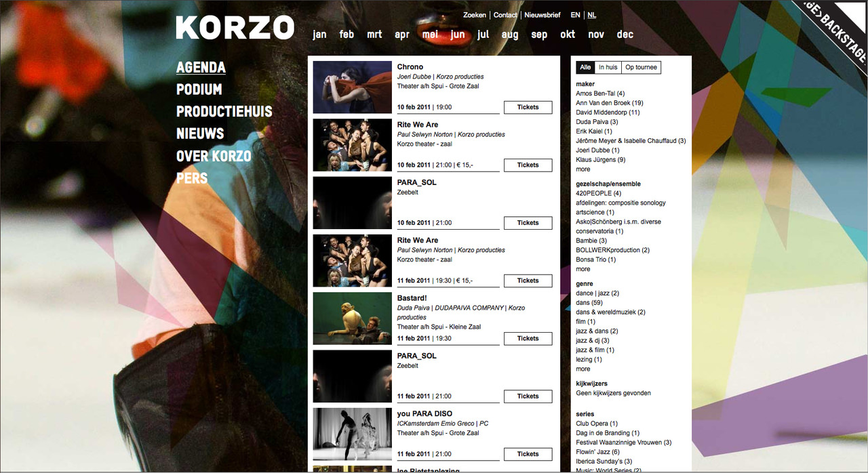
Task: Open the Agenda menu item
Action: [201, 67]
